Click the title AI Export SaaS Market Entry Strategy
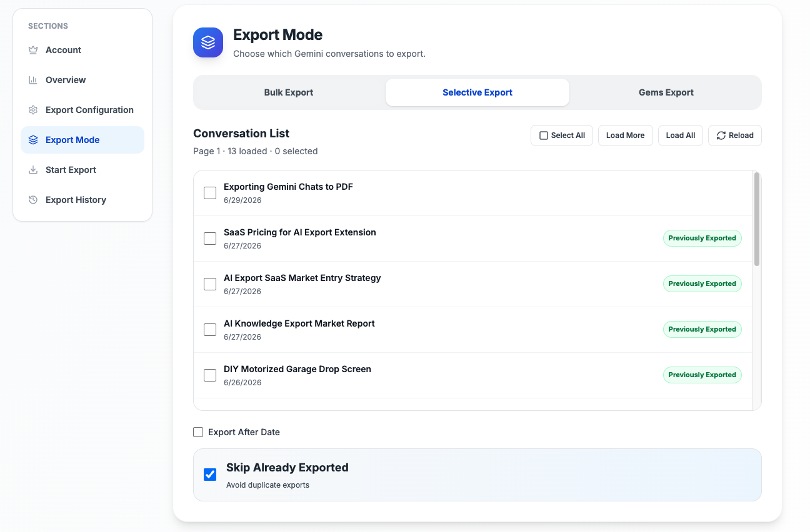Screen dimensions: 810x532 [302, 278]
